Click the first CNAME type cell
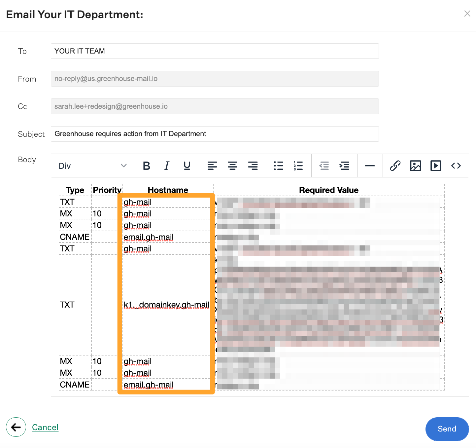Screen dimensions: 476x448 (x=75, y=237)
